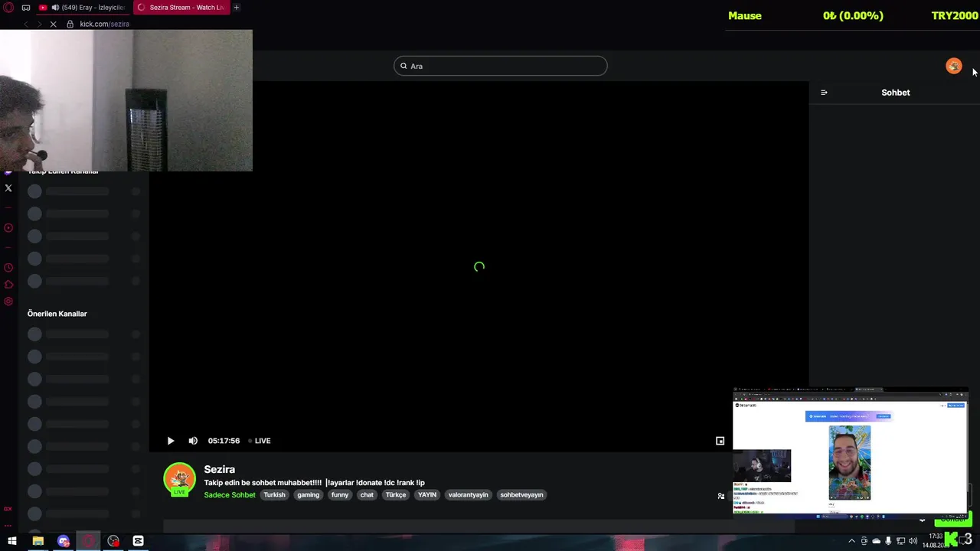Image resolution: width=980 pixels, height=551 pixels.
Task: Select the valorantyayin tag
Action: (468, 495)
